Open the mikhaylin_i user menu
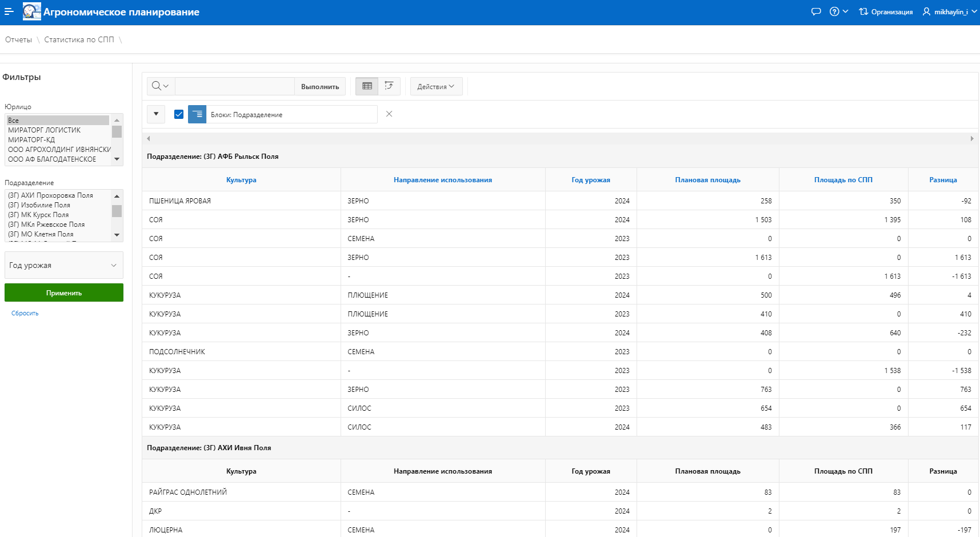This screenshot has height=537, width=980. pos(950,11)
